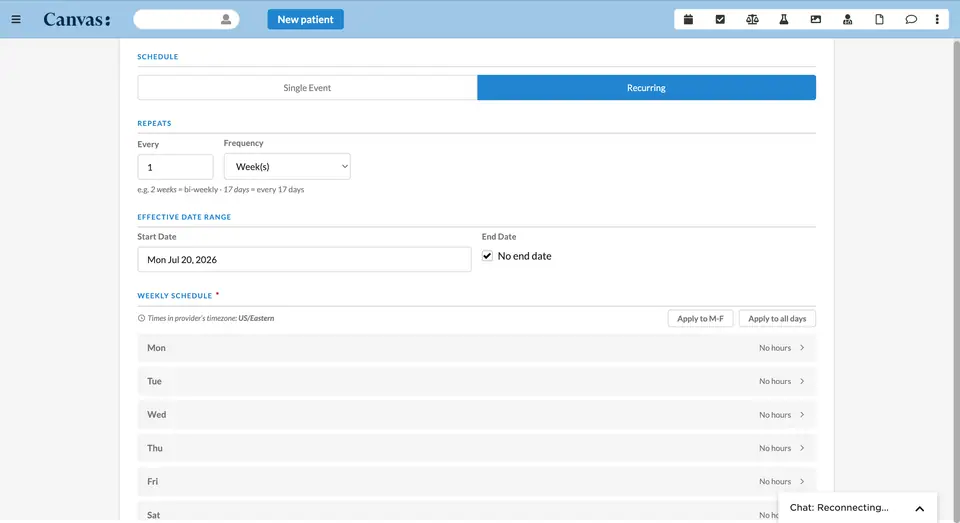The height and width of the screenshot is (523, 960).
Task: Expand the Wed hours row
Action: click(476, 415)
